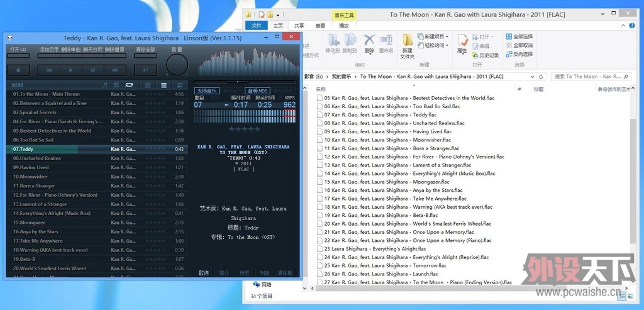Toggle the repeat loop icon in the playlist bar
The height and width of the screenshot is (310, 644).
[129, 85]
